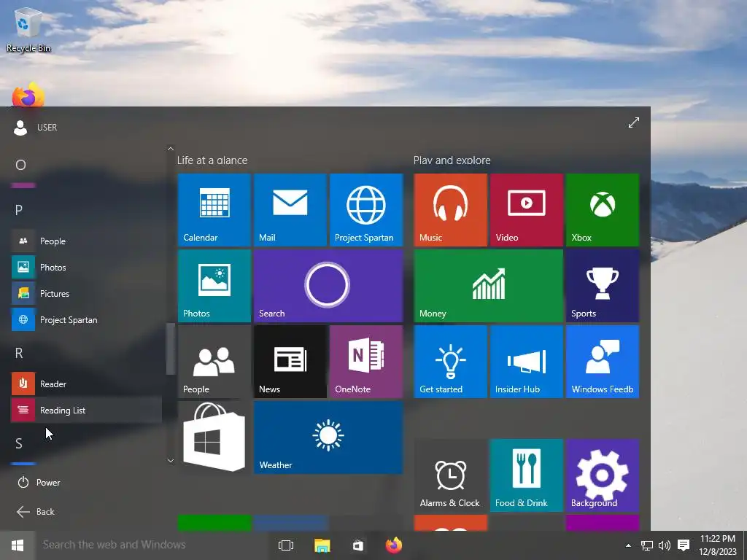Launch the OneNote tile
Screen dimensions: 747x560
tap(366, 362)
